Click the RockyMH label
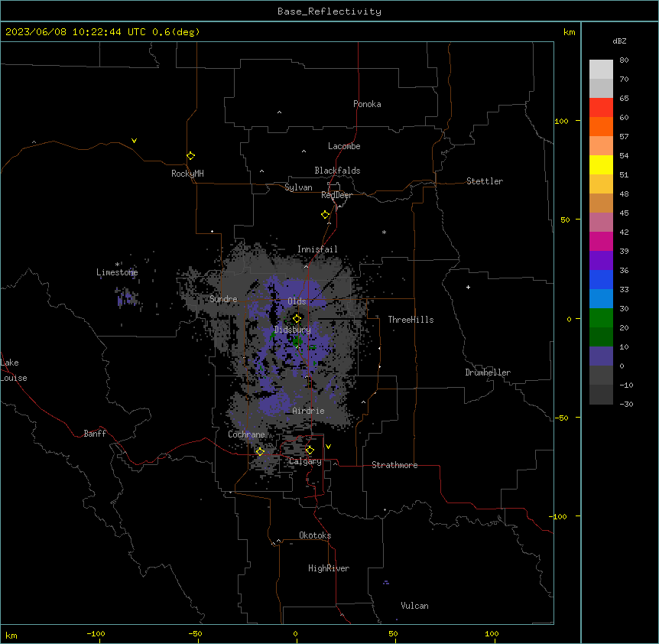Screen dimensions: 659x644 pos(187,173)
